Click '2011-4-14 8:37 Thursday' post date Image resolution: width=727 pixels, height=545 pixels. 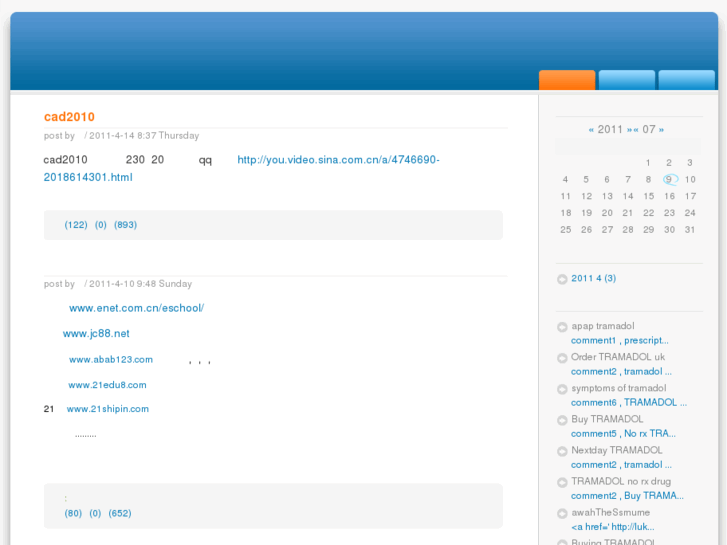pyautogui.click(x=144, y=136)
